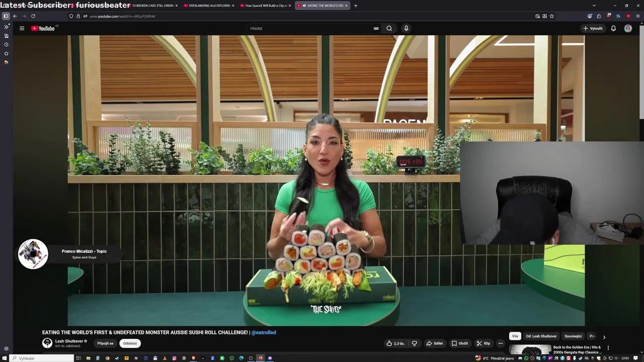Click the install/save page icon in address bar
The width and height of the screenshot is (644, 362).
[544, 16]
